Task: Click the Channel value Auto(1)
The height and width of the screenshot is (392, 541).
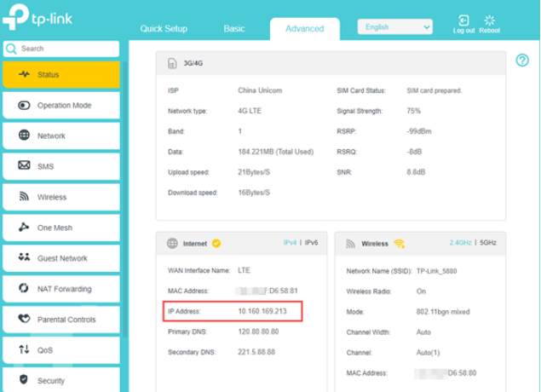Action: 428,353
